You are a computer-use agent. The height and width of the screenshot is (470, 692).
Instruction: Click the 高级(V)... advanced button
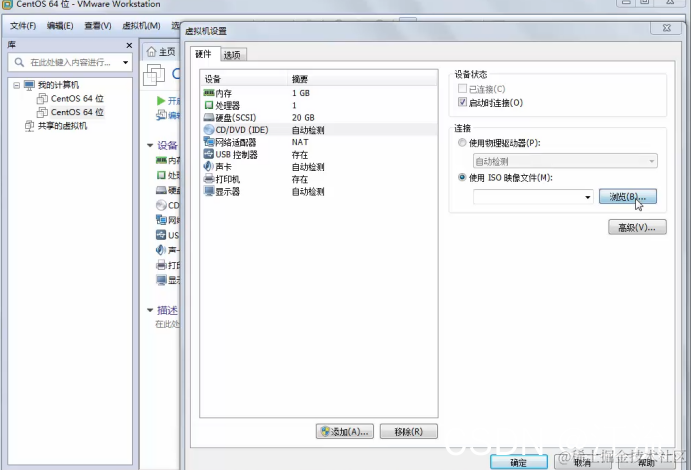637,227
